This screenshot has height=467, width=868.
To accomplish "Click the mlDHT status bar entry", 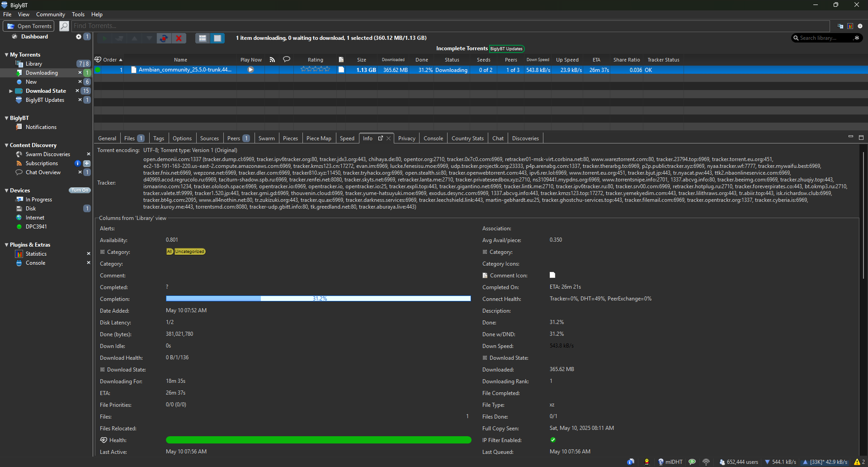I will pos(670,462).
